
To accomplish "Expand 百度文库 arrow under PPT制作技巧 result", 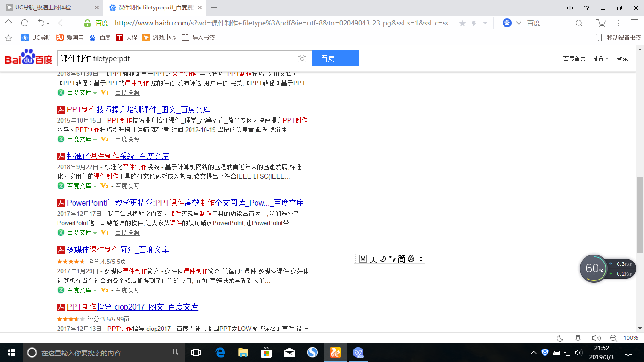I will [95, 140].
